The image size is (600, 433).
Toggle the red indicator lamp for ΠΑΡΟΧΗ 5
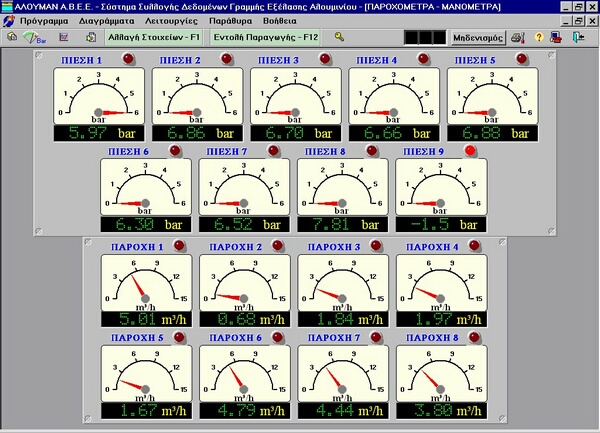coord(179,337)
